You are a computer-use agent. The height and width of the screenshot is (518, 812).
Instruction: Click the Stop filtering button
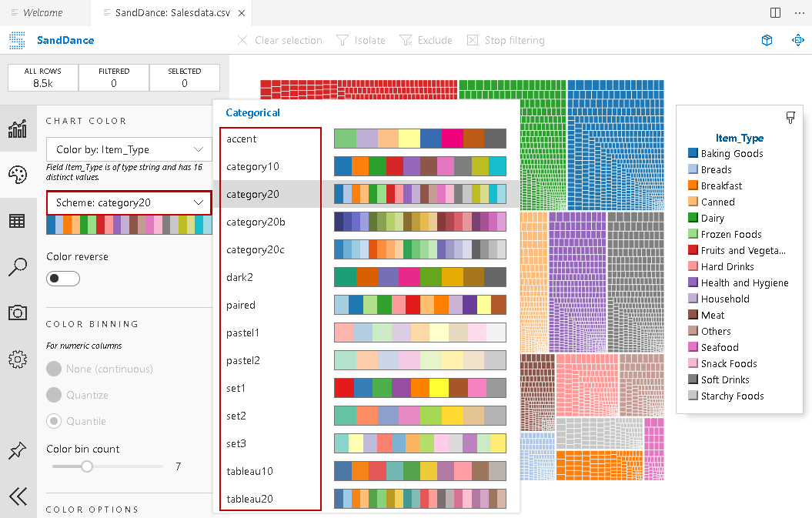click(x=506, y=40)
